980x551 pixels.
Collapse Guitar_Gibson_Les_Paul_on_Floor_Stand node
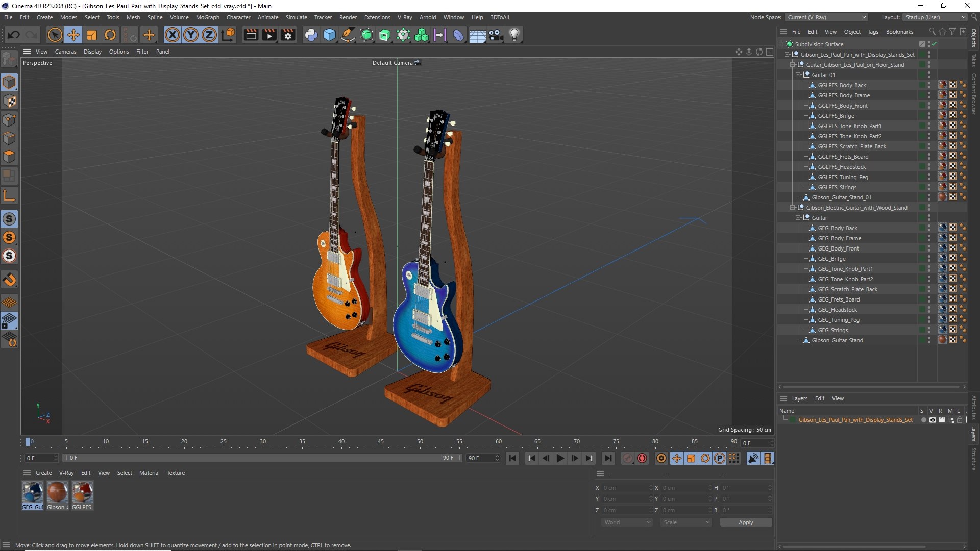pyautogui.click(x=792, y=65)
